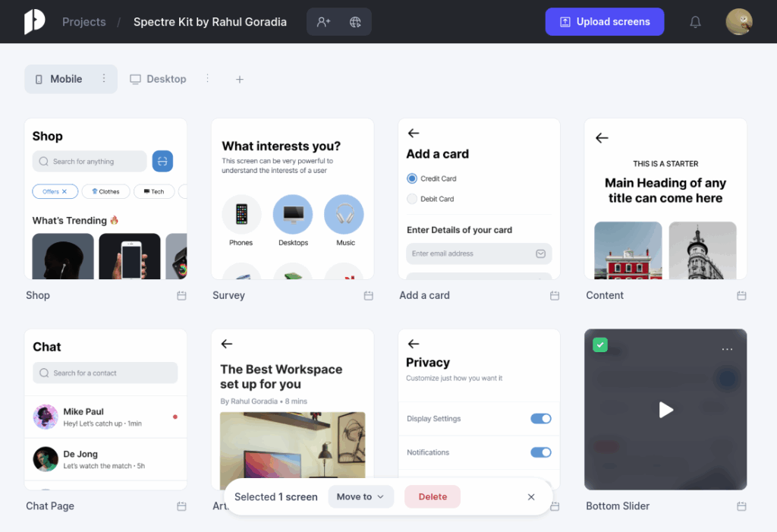Screen dimensions: 777x532
Task: Expand the Move to dropdown
Action: coord(360,497)
